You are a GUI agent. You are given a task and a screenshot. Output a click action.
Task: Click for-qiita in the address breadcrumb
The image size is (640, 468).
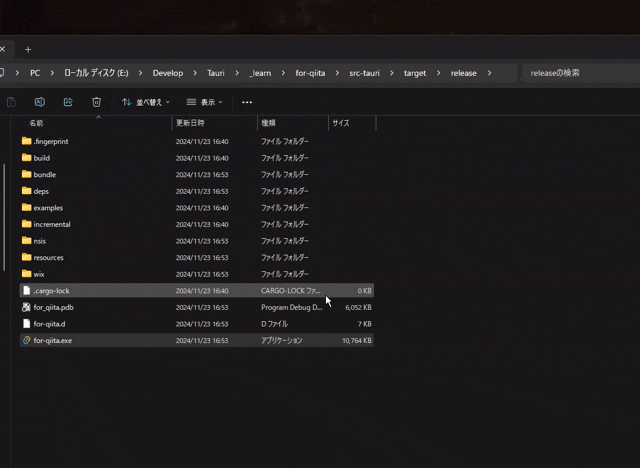[x=310, y=73]
